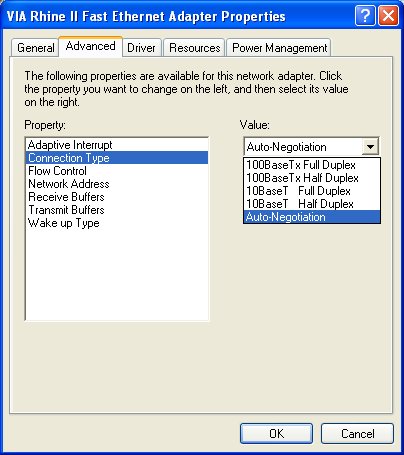The width and height of the screenshot is (404, 455).
Task: Select the Connection Type property
Action: [x=117, y=158]
